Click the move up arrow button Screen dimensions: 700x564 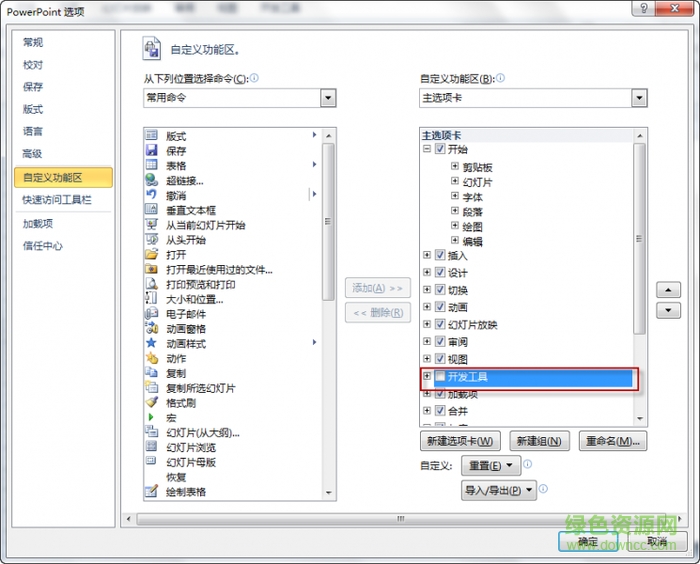click(668, 290)
